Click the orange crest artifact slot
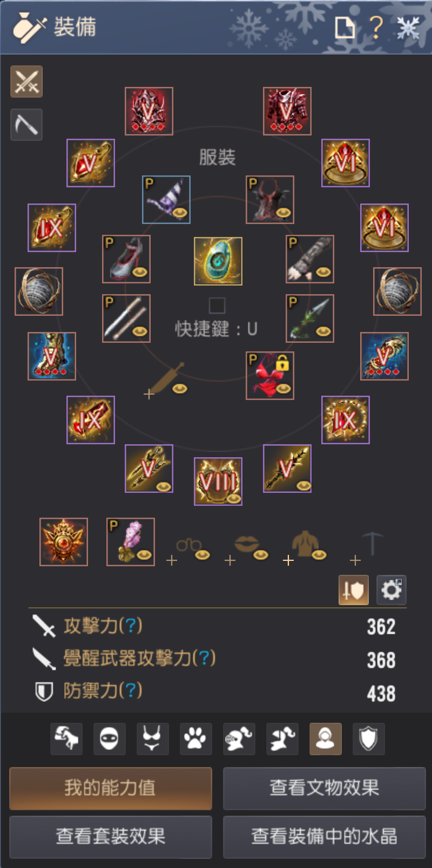 [64, 542]
